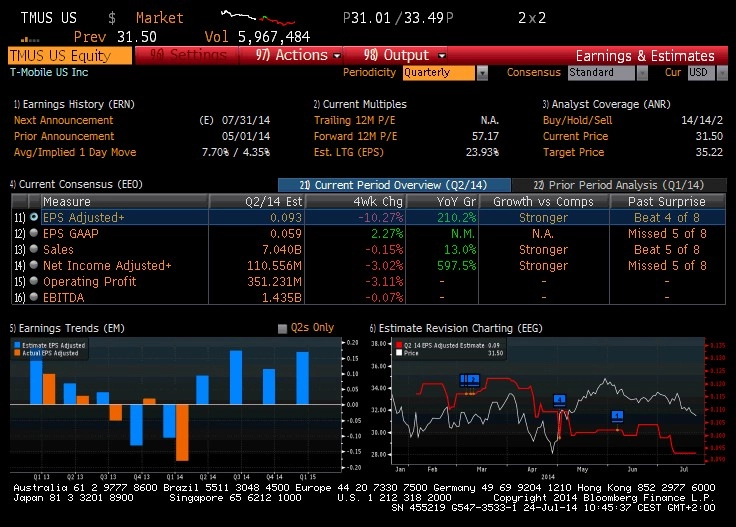The height and width of the screenshot is (527, 736).
Task: Click the EBITDA estimate 1.435B
Action: 282,297
